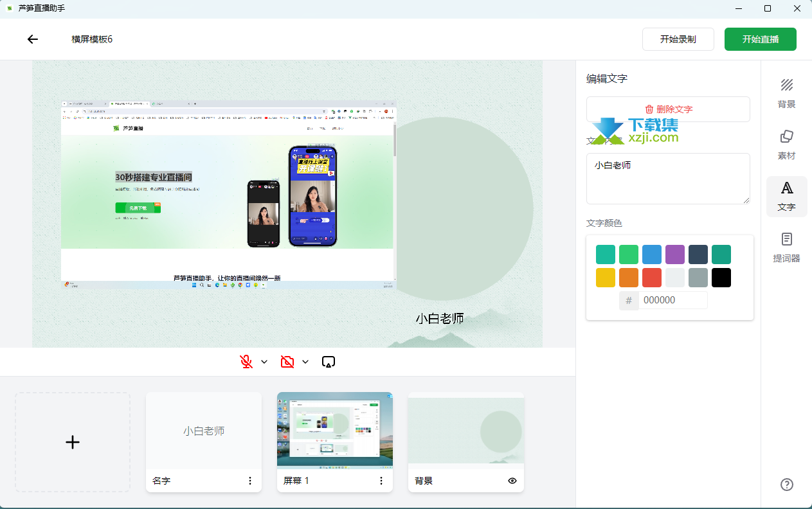This screenshot has height=509, width=812.
Task: Click template name 横屏模板6
Action: tap(92, 39)
